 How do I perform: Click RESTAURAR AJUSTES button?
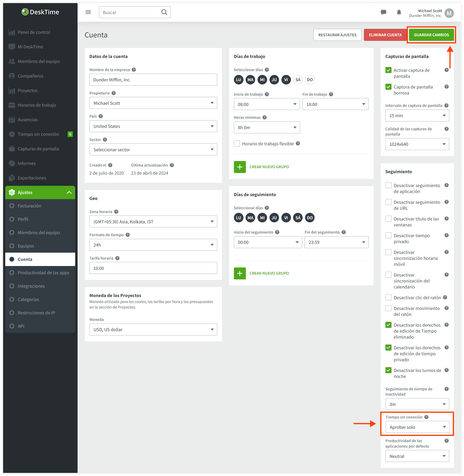(337, 35)
